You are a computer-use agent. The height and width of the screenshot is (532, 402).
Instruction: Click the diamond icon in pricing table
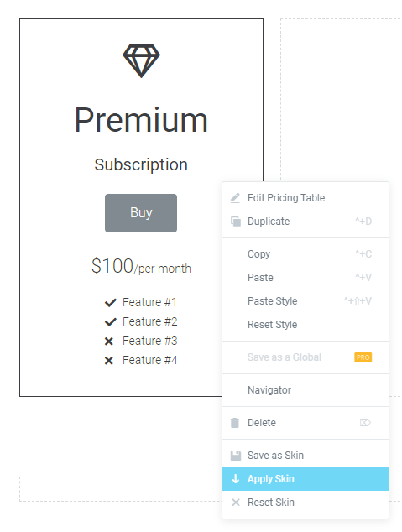[x=141, y=60]
